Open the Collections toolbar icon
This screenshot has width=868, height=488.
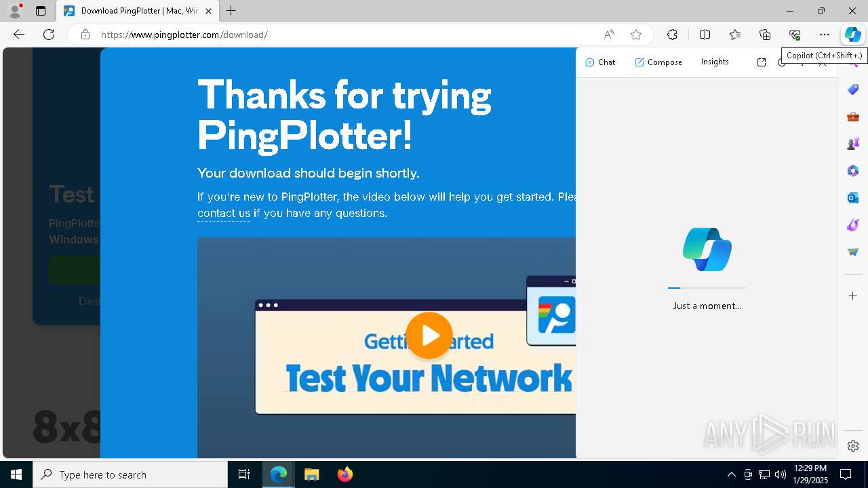(765, 35)
